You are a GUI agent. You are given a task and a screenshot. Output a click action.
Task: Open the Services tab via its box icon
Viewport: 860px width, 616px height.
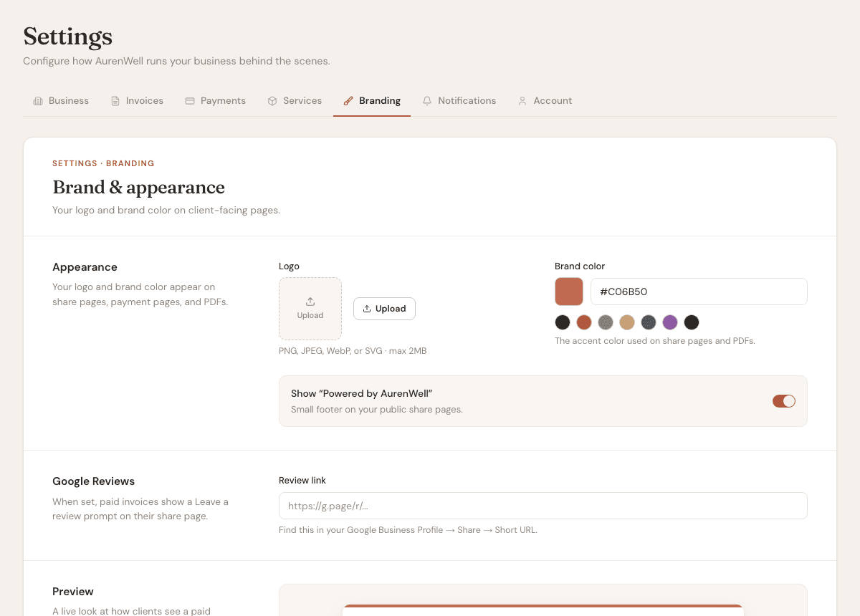click(x=272, y=101)
